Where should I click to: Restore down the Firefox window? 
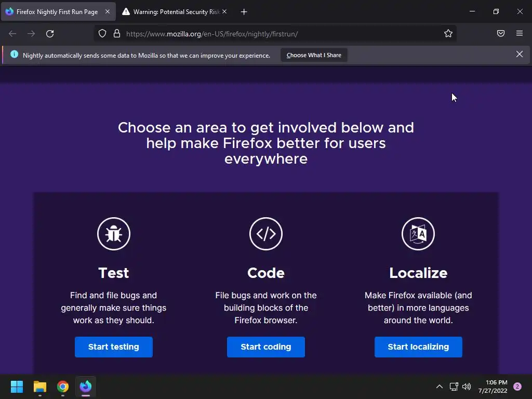pyautogui.click(x=496, y=11)
